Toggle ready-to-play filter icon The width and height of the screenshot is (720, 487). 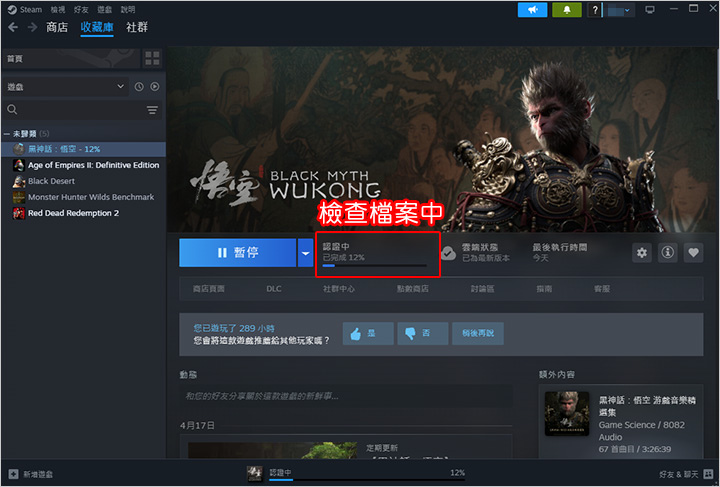155,87
